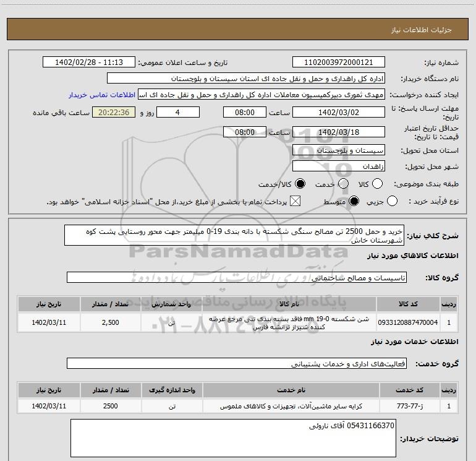Click the goods name شن شکسته 0-19 mm cell
The image size is (476, 461).
click(289, 322)
